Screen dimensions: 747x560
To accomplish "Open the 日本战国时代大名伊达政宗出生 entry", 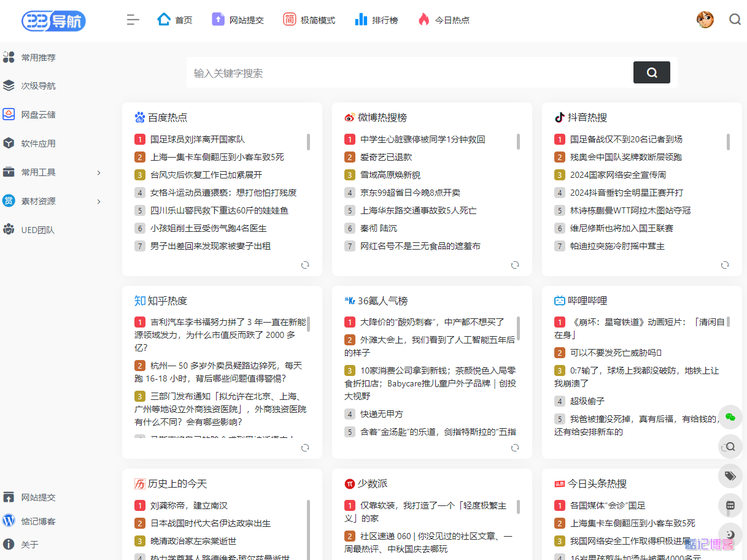I will pos(211,523).
